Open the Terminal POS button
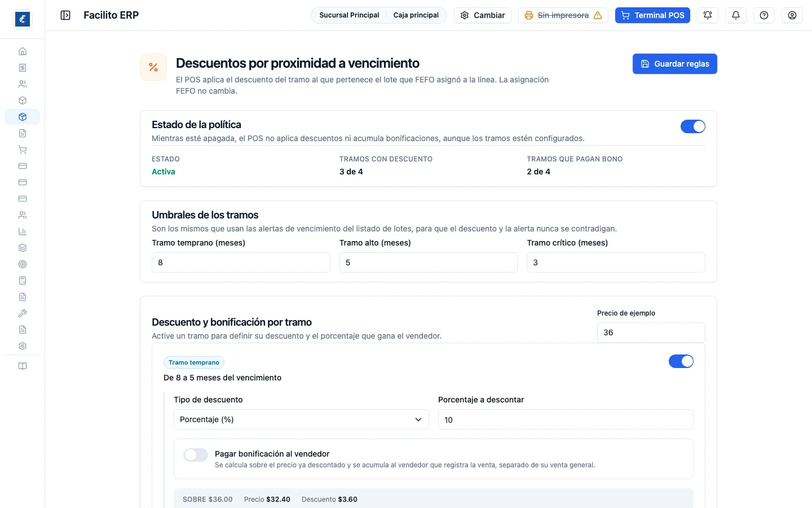Screen dimensions: 812x508 coord(652,15)
